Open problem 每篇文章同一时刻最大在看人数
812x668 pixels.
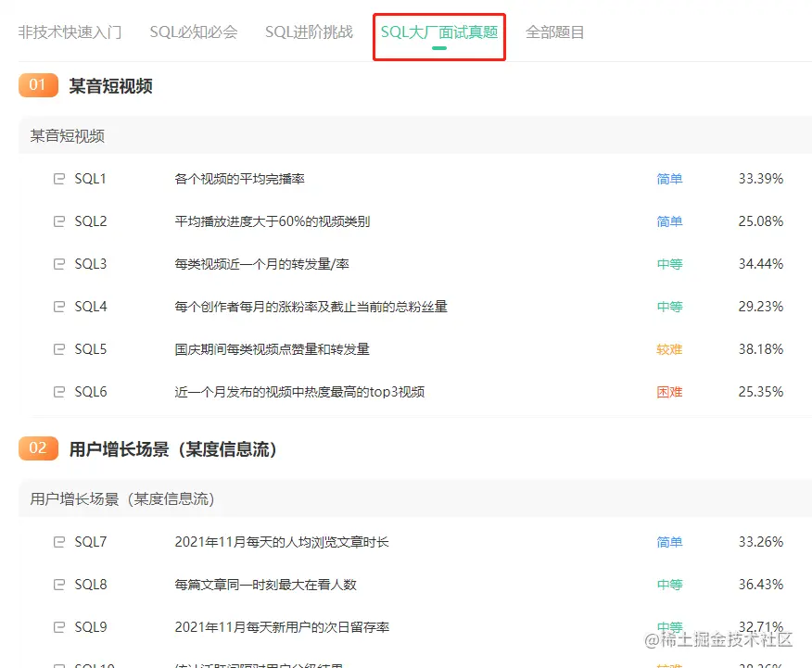coord(266,585)
